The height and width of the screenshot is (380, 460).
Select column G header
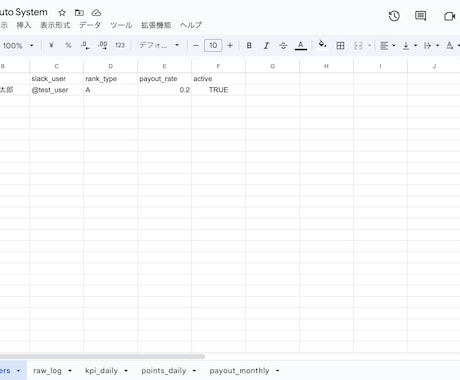pyautogui.click(x=272, y=66)
